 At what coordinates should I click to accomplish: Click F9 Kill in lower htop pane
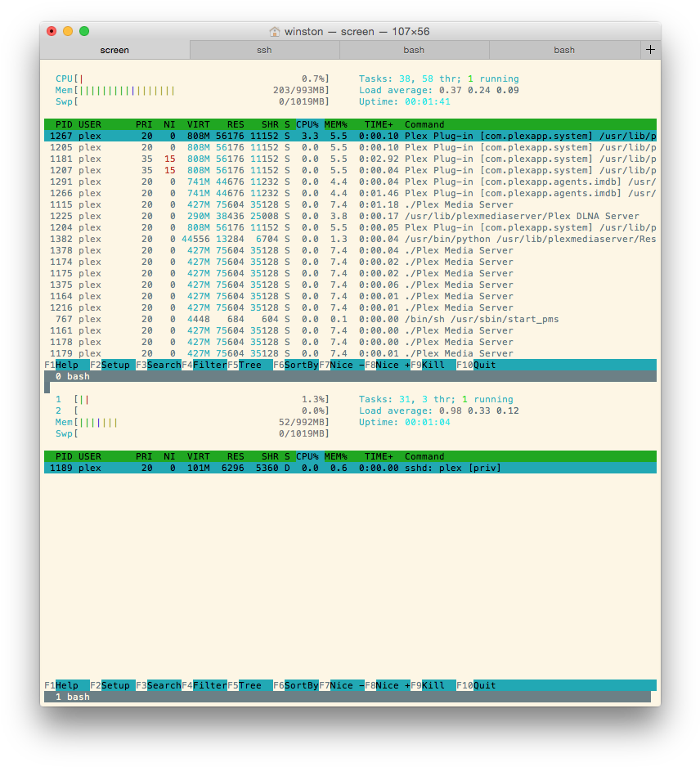point(433,685)
